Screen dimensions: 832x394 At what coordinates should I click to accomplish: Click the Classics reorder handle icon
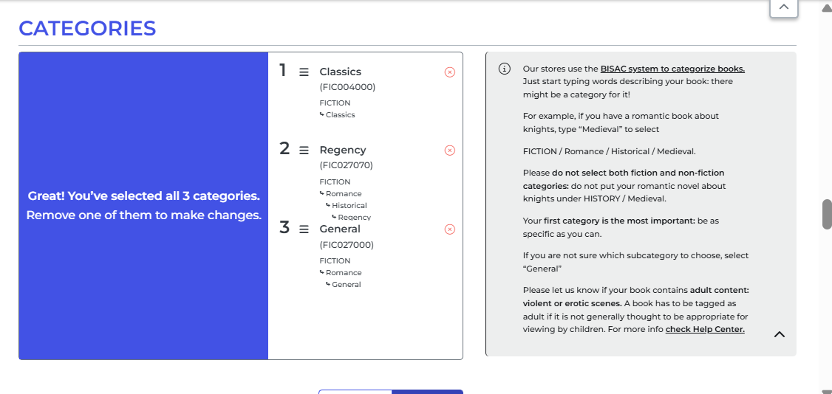pyautogui.click(x=304, y=72)
